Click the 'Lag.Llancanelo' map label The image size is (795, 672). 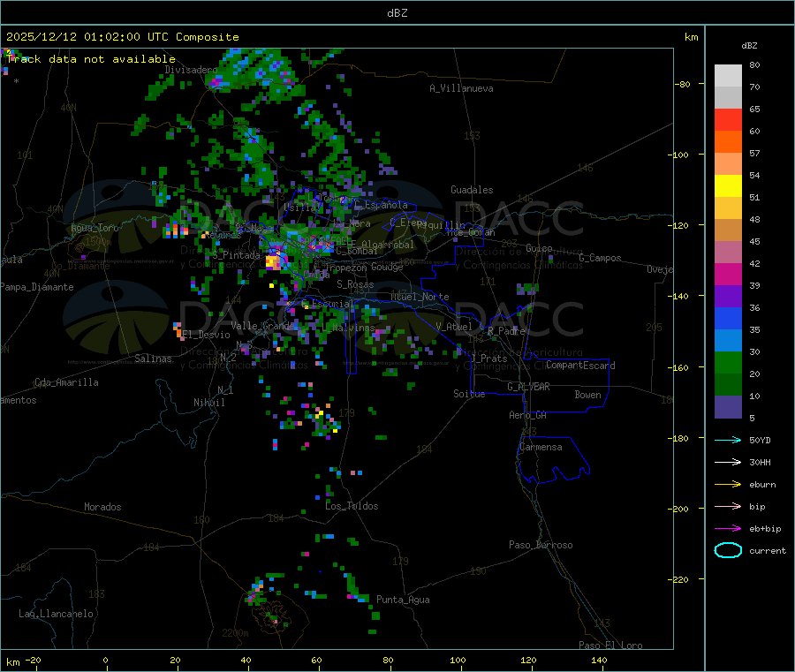pos(56,614)
